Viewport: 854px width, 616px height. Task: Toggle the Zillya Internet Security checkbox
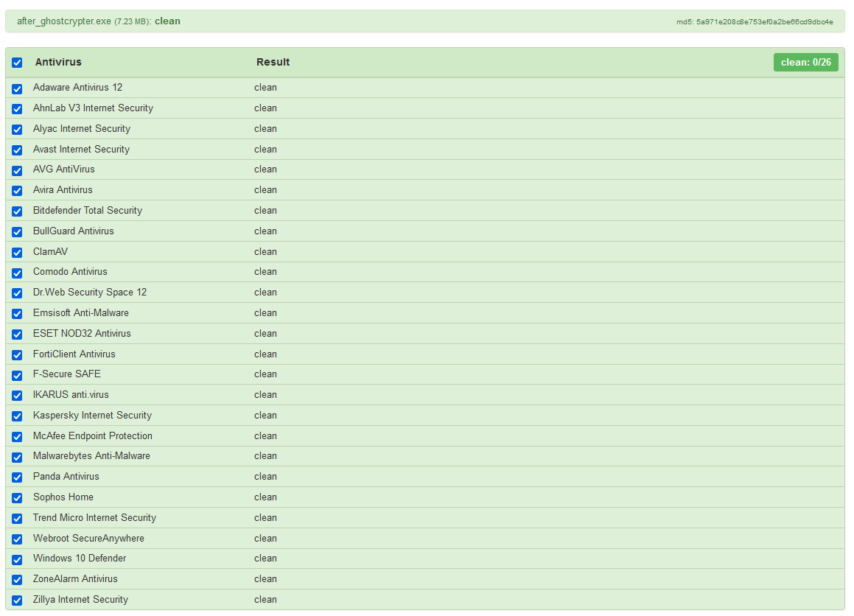17,601
